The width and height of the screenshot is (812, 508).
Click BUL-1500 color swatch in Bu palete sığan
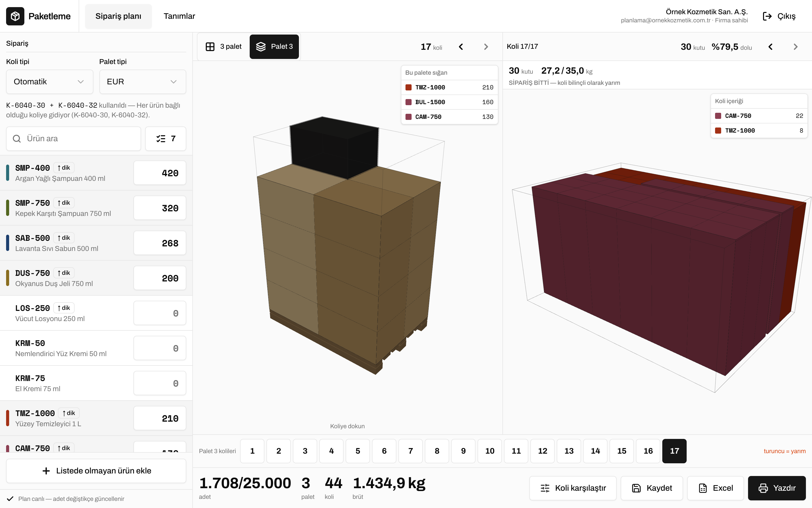pyautogui.click(x=408, y=102)
